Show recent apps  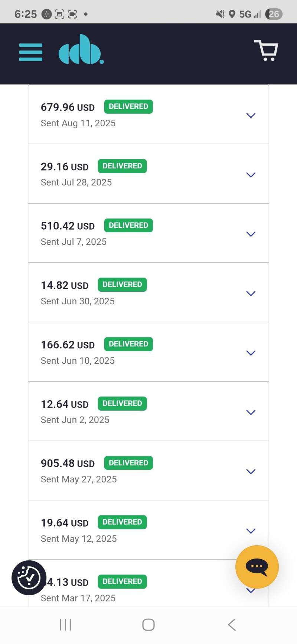65,625
